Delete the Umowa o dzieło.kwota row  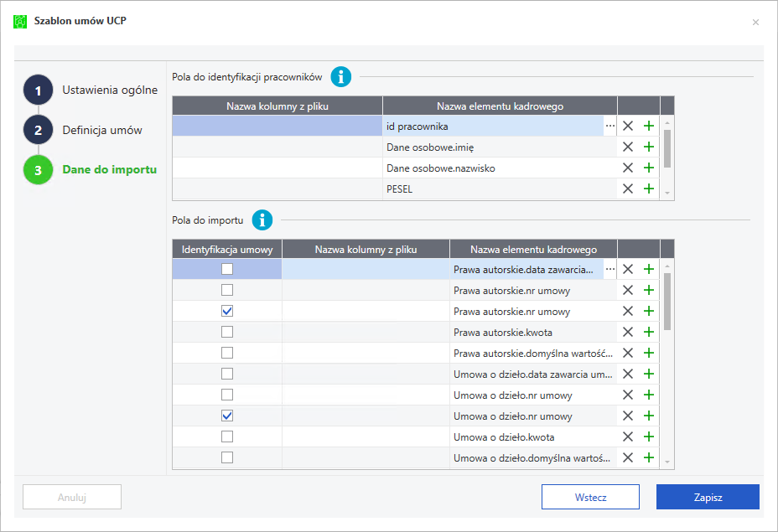point(627,436)
